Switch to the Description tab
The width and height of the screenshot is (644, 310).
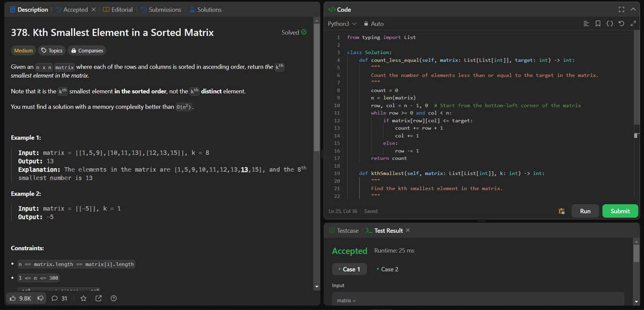tap(28, 10)
